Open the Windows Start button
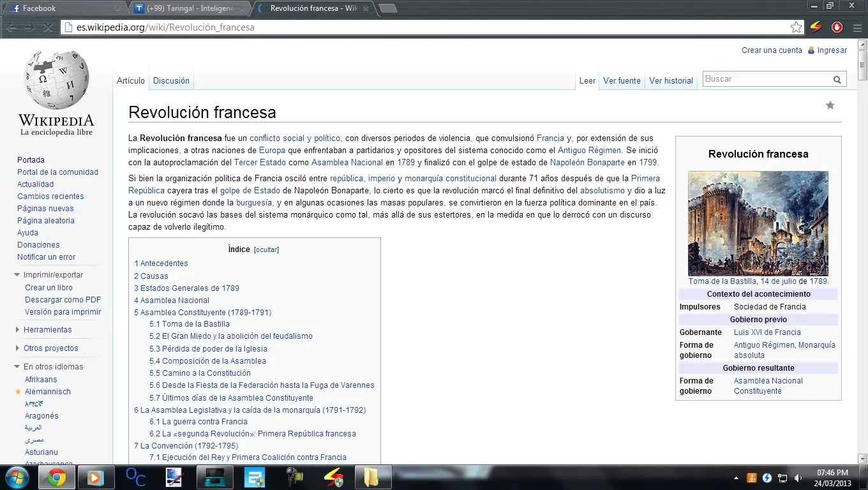This screenshot has width=868, height=490. pyautogui.click(x=16, y=477)
